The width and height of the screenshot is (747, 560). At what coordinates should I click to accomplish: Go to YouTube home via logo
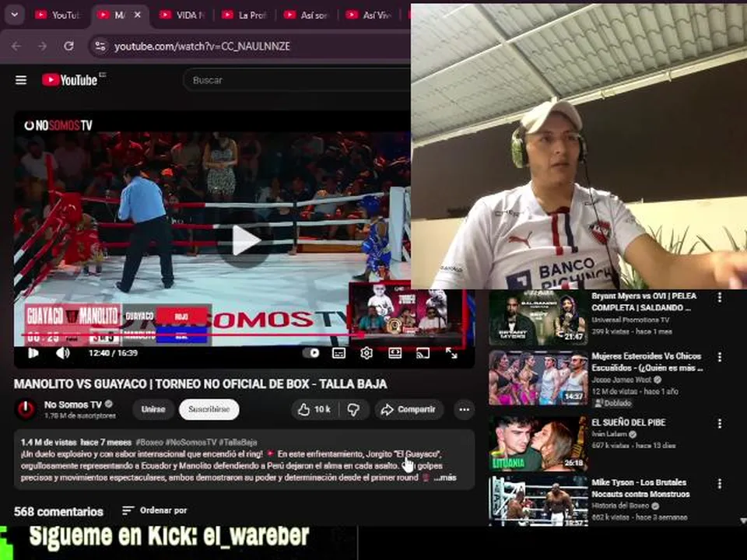(69, 80)
